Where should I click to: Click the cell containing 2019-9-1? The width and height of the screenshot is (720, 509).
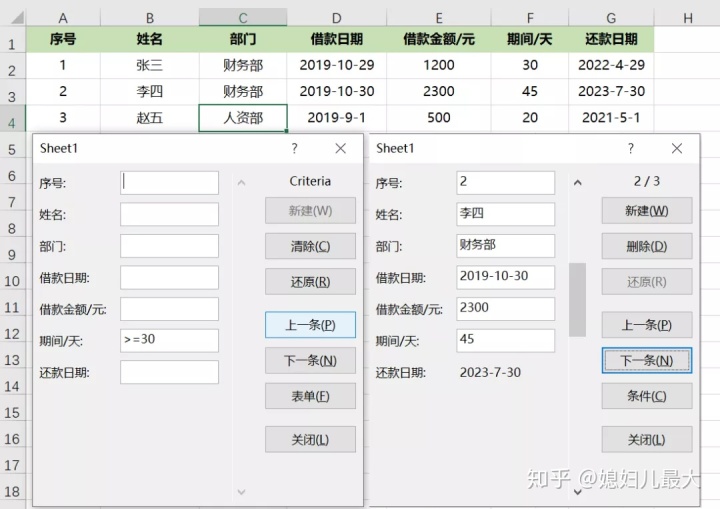point(337,118)
